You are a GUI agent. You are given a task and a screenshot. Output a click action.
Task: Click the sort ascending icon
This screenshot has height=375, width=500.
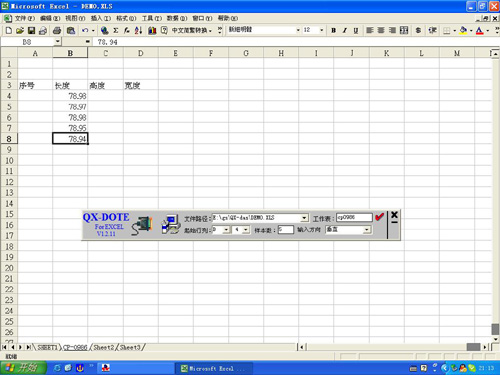pos(138,31)
